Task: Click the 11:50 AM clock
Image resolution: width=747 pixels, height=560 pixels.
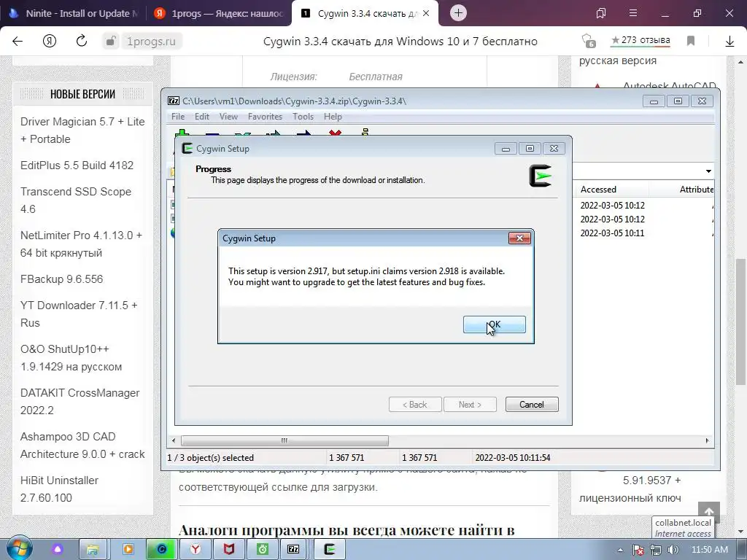Action: pos(709,550)
